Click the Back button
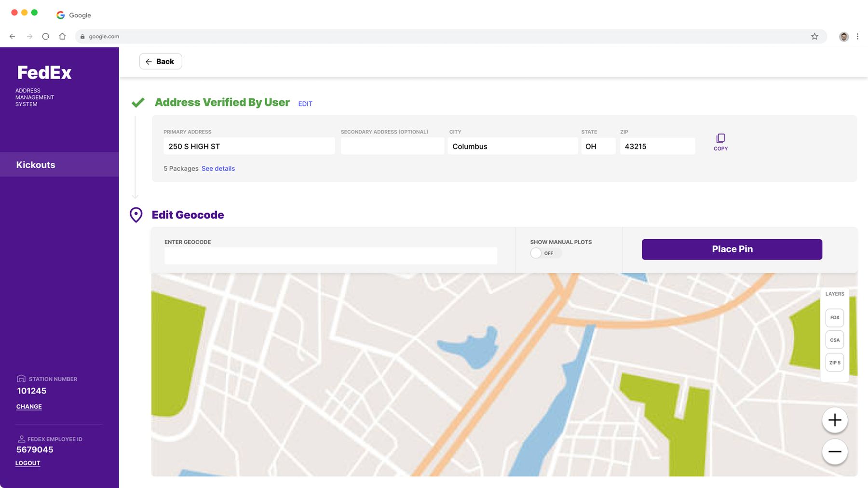This screenshot has height=488, width=868. tap(161, 61)
